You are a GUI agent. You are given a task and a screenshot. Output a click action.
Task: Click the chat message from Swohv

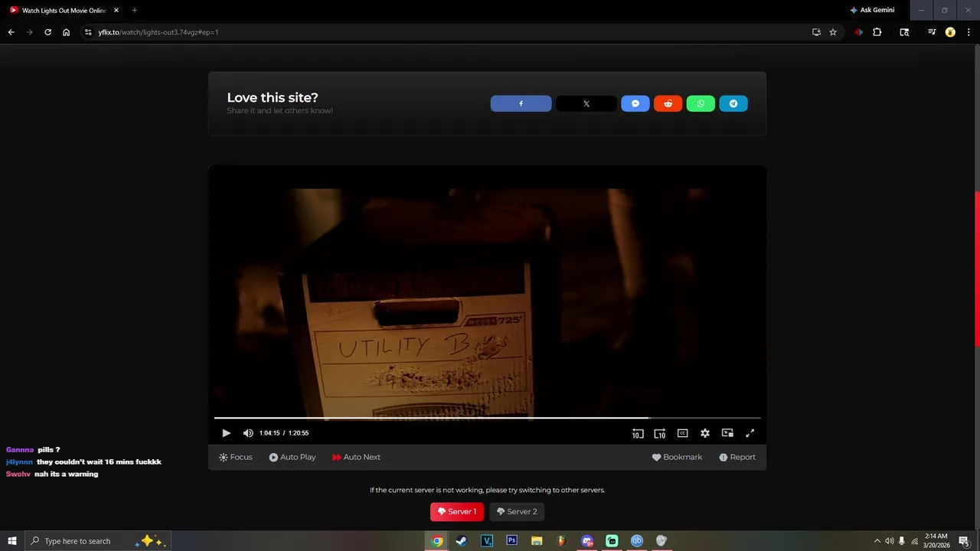[52, 474]
